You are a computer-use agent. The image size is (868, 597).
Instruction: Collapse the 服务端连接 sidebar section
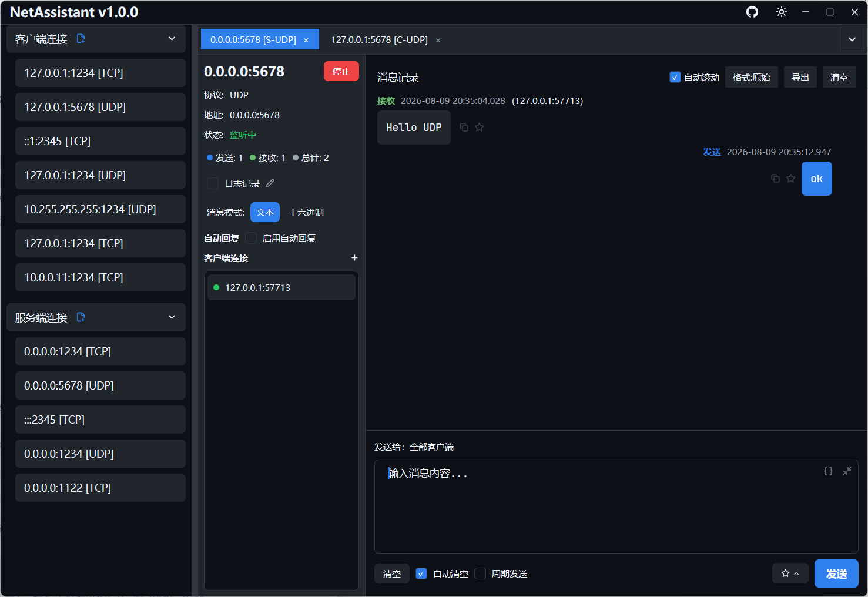pyautogui.click(x=172, y=317)
